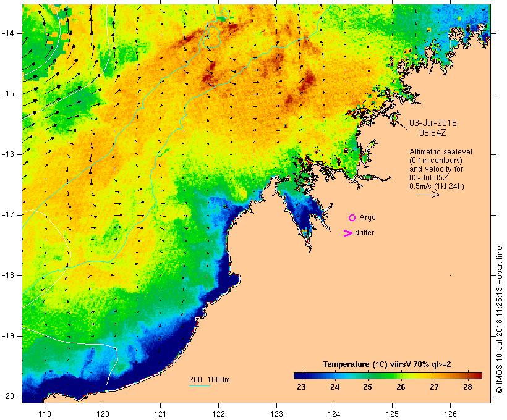
Task: Click the 121 longitude axis label
Action: tap(160, 414)
